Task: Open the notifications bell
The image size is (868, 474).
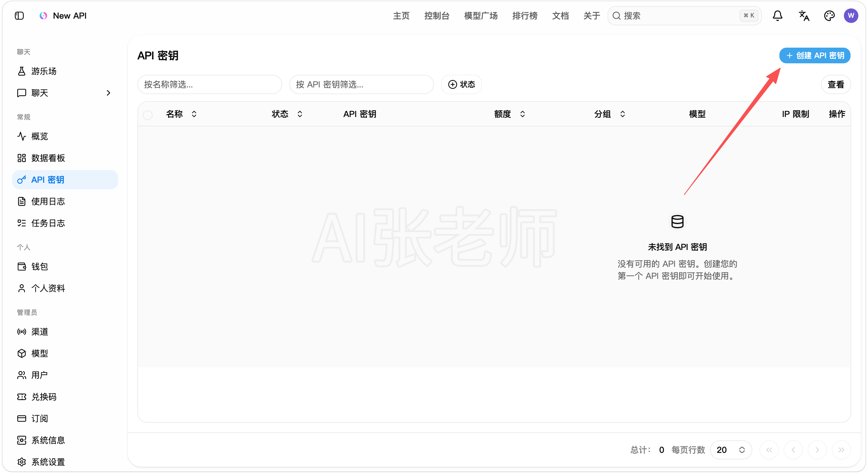Action: 777,15
